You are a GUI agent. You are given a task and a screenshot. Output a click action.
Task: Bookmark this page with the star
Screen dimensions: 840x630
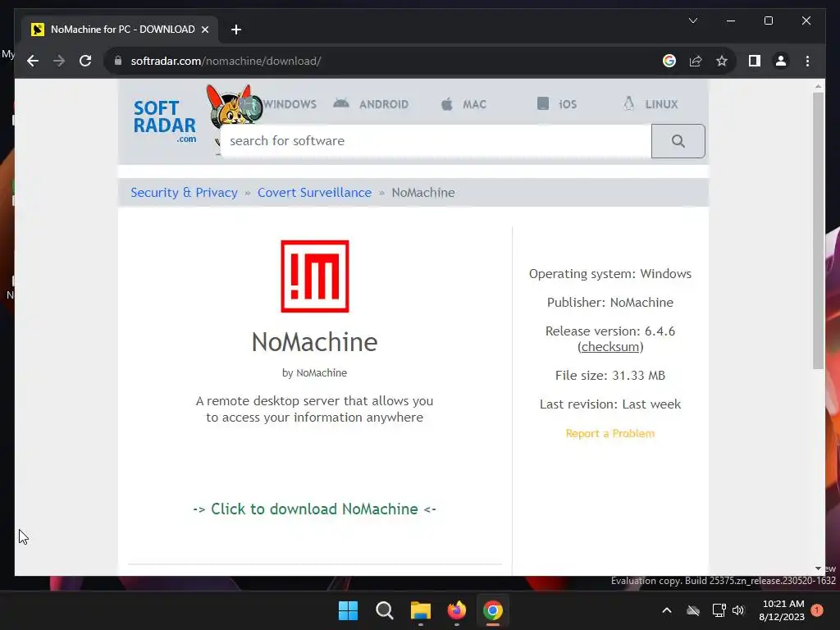point(722,61)
